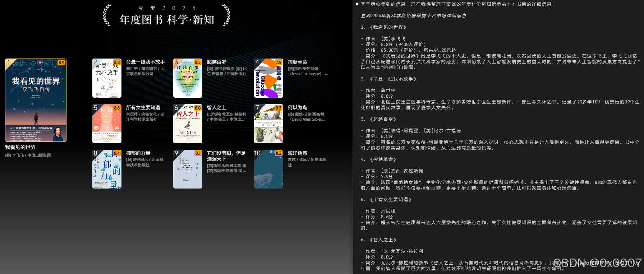Click the 7.9 rating badge on 控糖革命 cover
The image size is (644, 274).
[x=279, y=62]
